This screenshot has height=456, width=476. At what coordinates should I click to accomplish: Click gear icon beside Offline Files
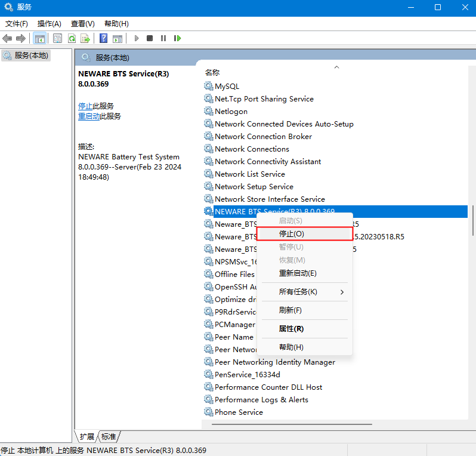click(x=209, y=274)
